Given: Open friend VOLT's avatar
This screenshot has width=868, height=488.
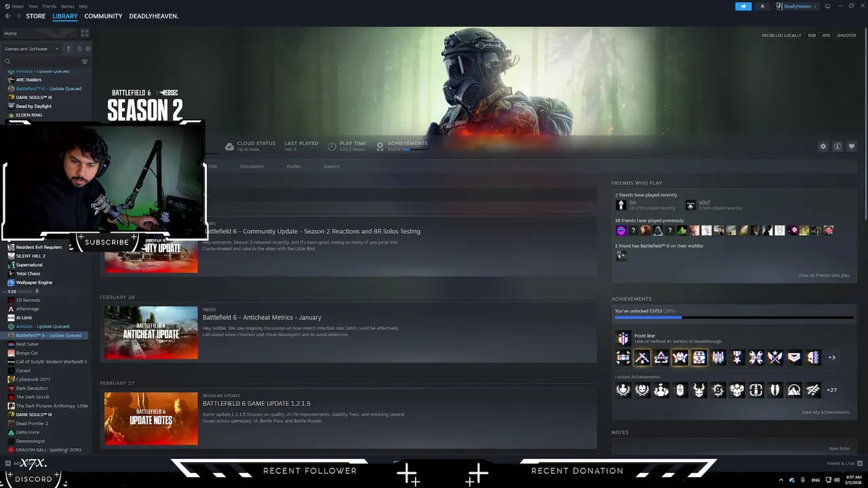Looking at the screenshot, I should pos(690,205).
